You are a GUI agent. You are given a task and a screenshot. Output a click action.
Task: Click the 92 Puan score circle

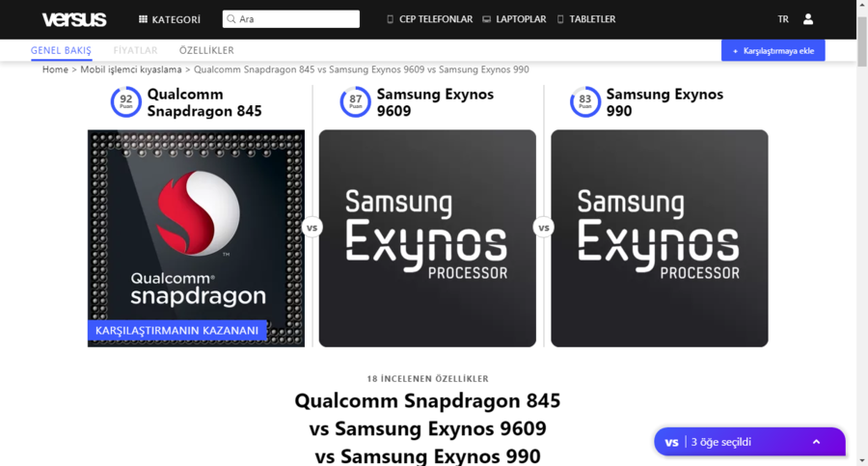pos(126,102)
